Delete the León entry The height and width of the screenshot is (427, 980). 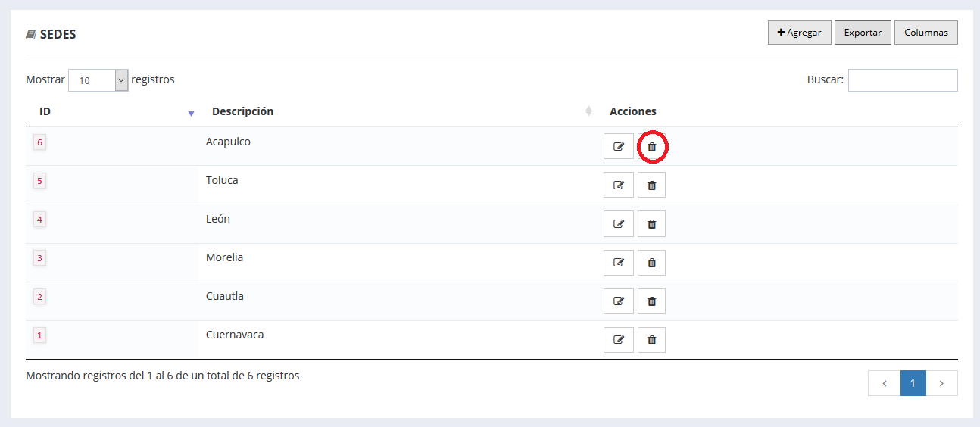click(x=651, y=224)
